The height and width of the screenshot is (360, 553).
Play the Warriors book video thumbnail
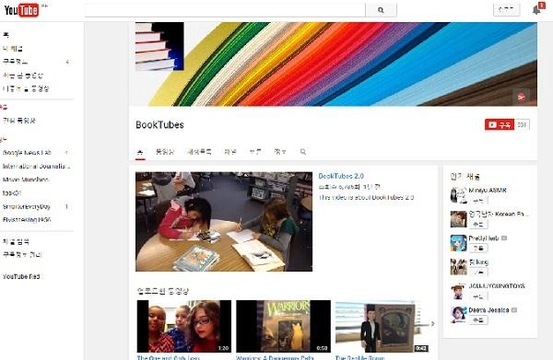coord(284,326)
